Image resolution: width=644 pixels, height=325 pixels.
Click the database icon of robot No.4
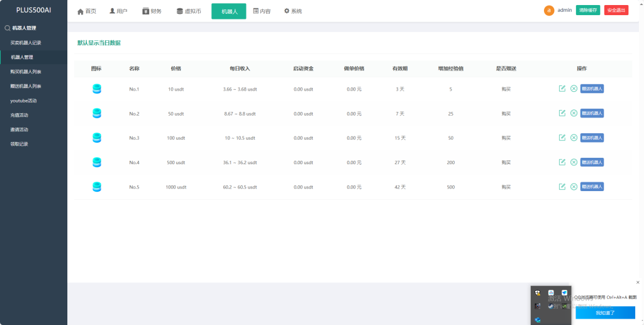(97, 162)
